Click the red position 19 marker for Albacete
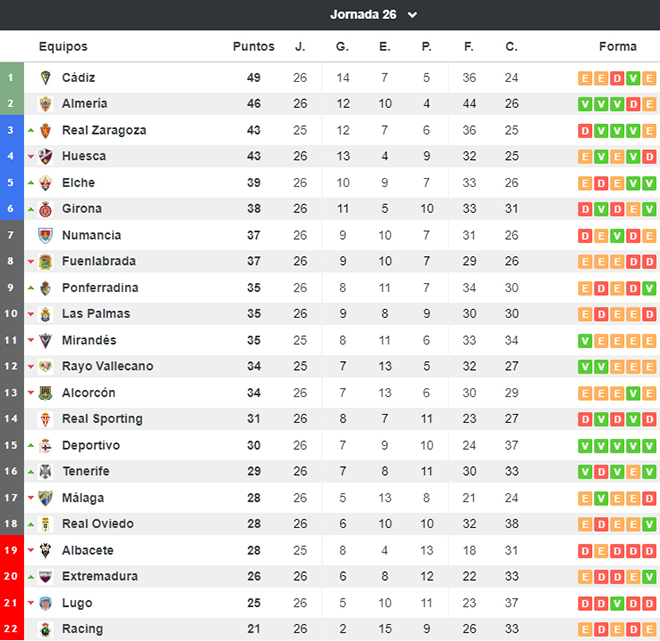 (x=12, y=550)
